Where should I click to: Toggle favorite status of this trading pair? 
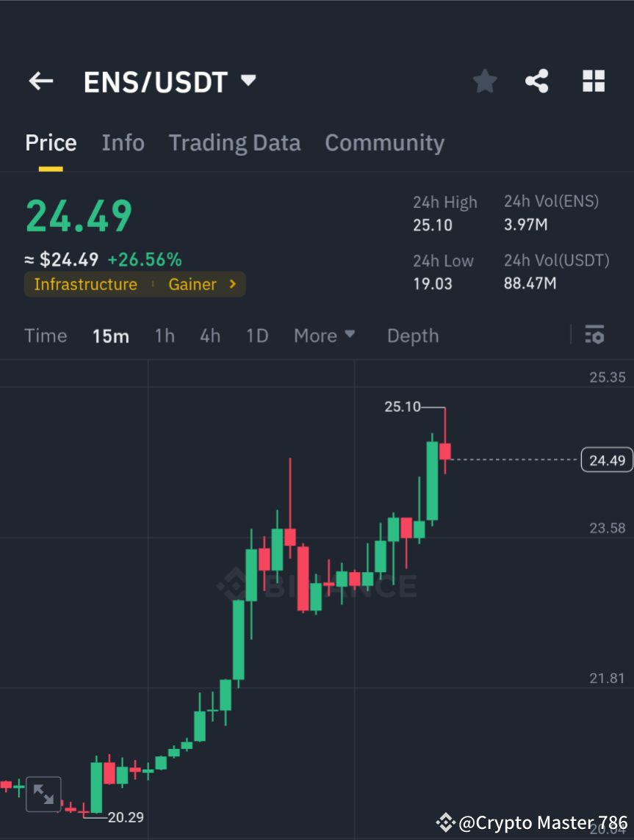click(484, 81)
